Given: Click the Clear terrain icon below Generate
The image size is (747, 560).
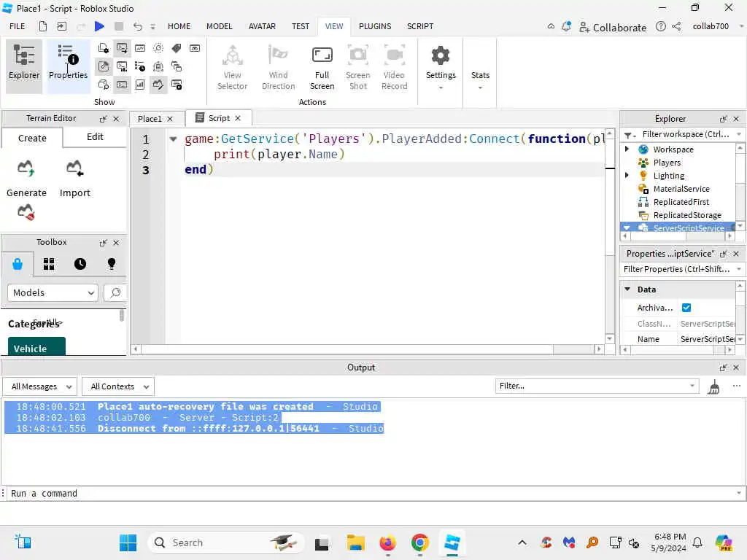Looking at the screenshot, I should 26,212.
